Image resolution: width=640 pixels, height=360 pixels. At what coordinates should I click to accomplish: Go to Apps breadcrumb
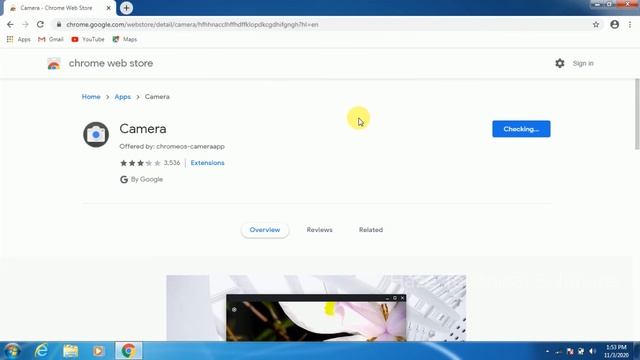(122, 97)
